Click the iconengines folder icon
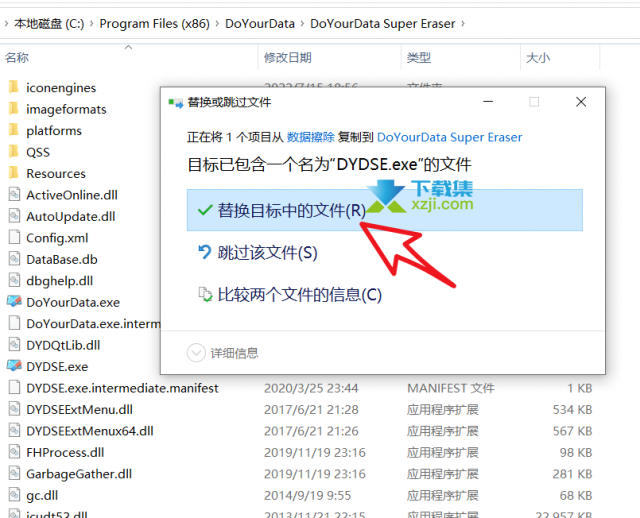Screen dimensions: 640x518 (13, 87)
